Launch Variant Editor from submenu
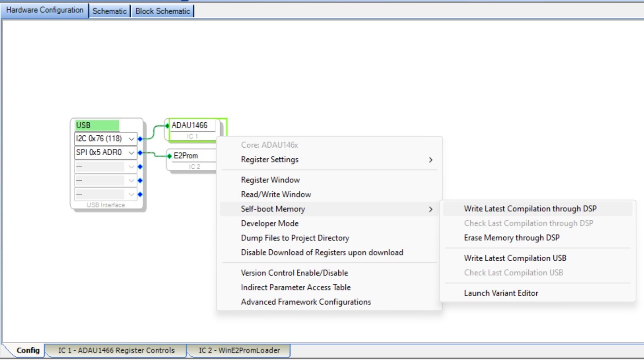 tap(538, 293)
